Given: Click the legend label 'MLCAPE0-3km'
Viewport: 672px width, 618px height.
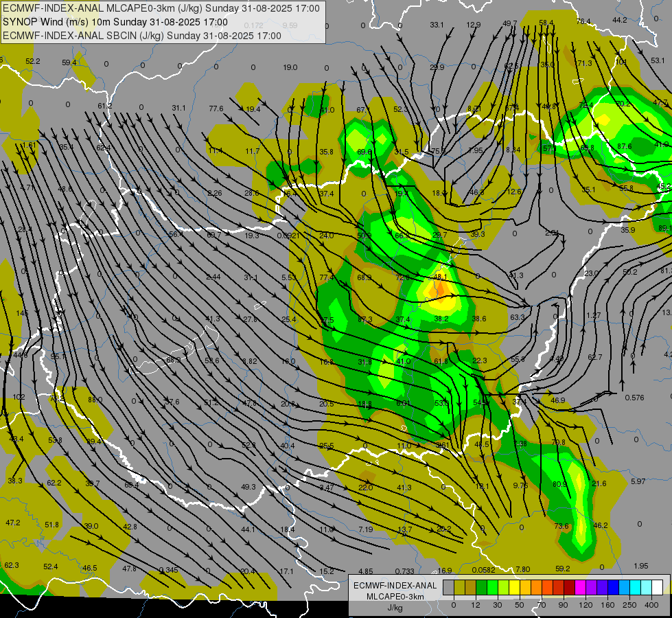Looking at the screenshot, I should [x=395, y=597].
